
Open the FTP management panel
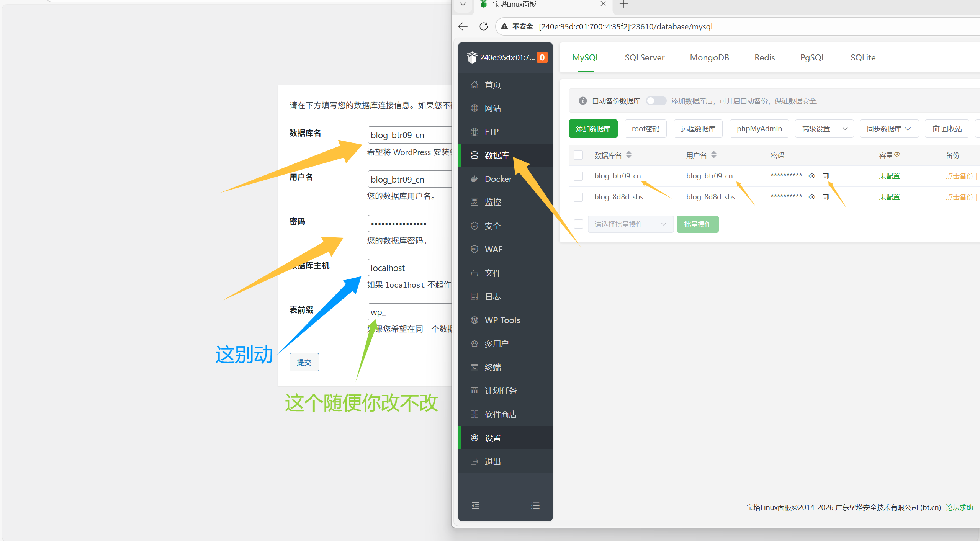[491, 131]
